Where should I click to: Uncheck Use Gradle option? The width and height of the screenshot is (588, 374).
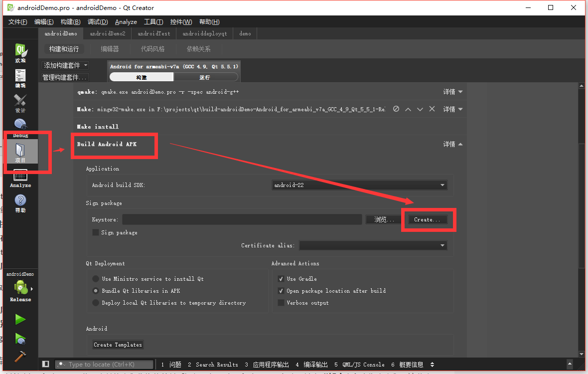(281, 279)
